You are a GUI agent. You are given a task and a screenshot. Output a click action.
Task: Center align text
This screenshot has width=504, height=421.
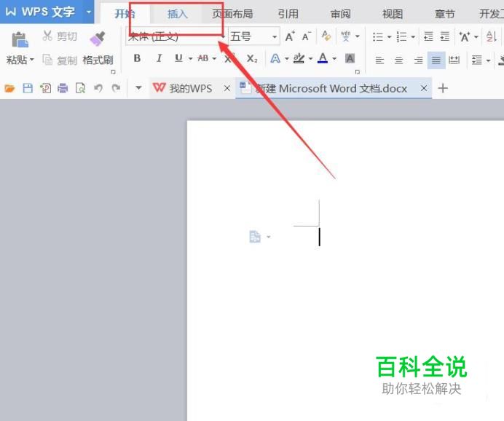(x=398, y=60)
